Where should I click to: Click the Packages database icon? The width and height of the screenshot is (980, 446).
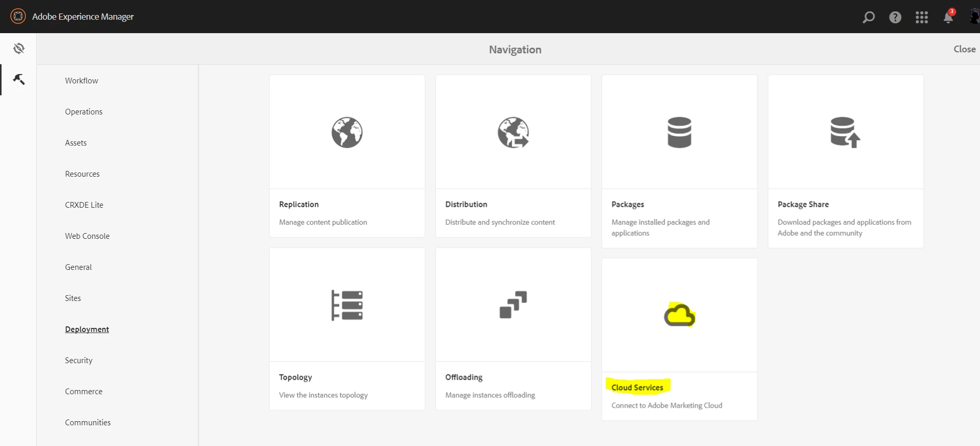coord(679,133)
